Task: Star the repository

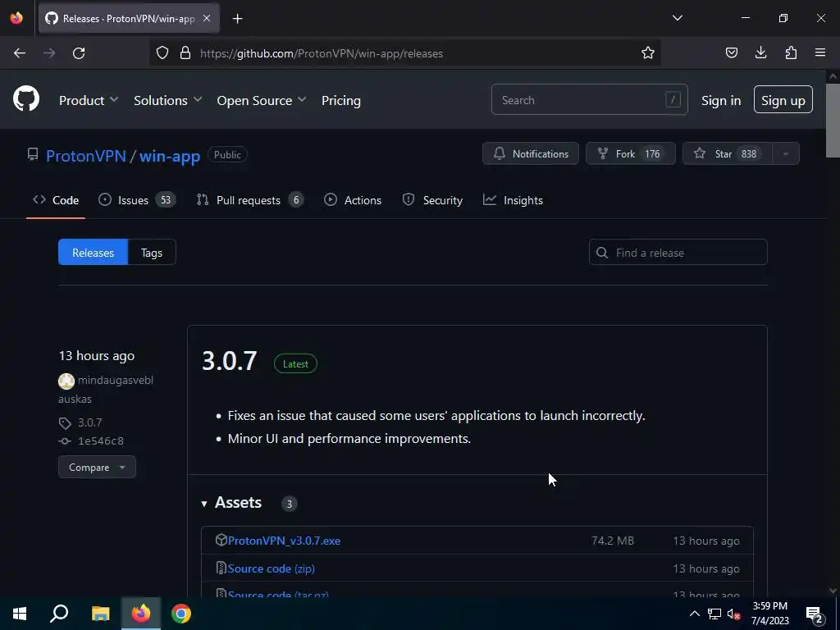Action: [727, 153]
